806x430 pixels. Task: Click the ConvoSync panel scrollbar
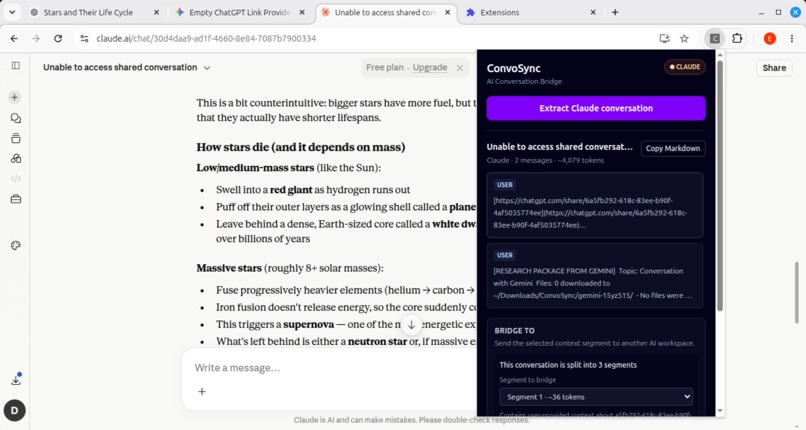[720, 185]
